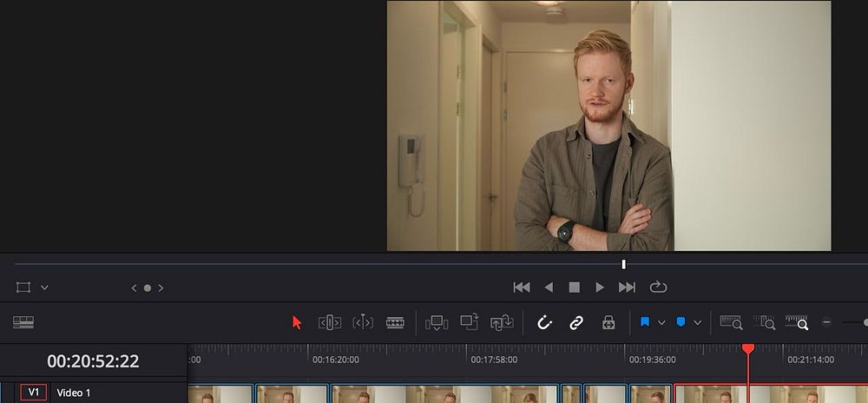Select the Blade Edit Mode razor tool
This screenshot has width=868, height=403.
[395, 323]
